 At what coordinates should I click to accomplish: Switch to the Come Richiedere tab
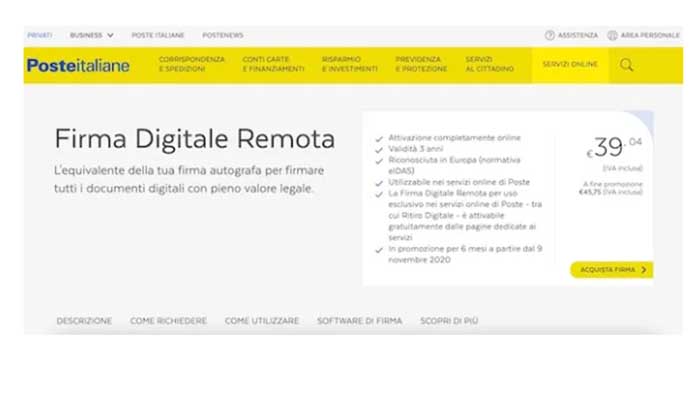coord(168,321)
